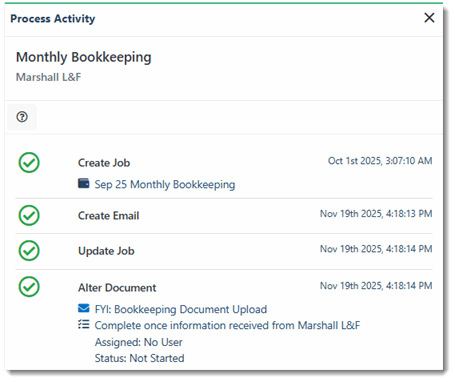455x382 pixels.
Task: Click the Nov 19th 2025, 4:18:13 PM timestamp
Action: coord(376,214)
